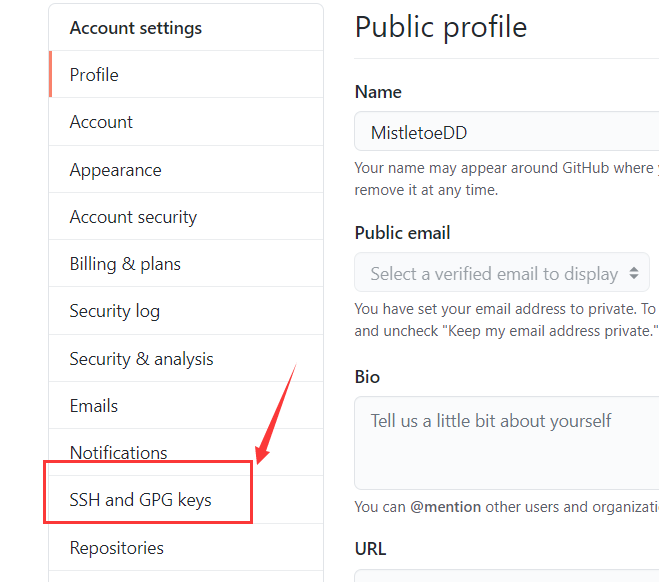Click the Public email label
Screen dimensions: 659x582
coord(402,233)
